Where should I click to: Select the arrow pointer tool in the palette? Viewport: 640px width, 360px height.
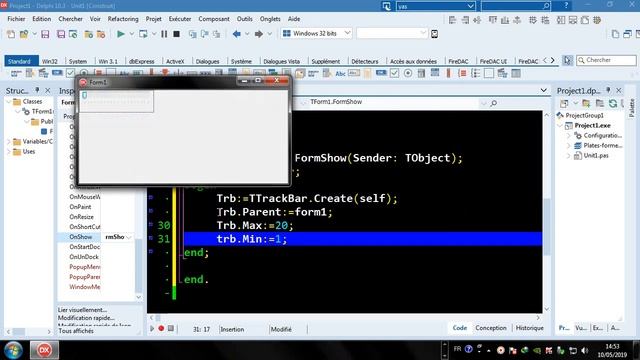pyautogui.click(x=567, y=60)
